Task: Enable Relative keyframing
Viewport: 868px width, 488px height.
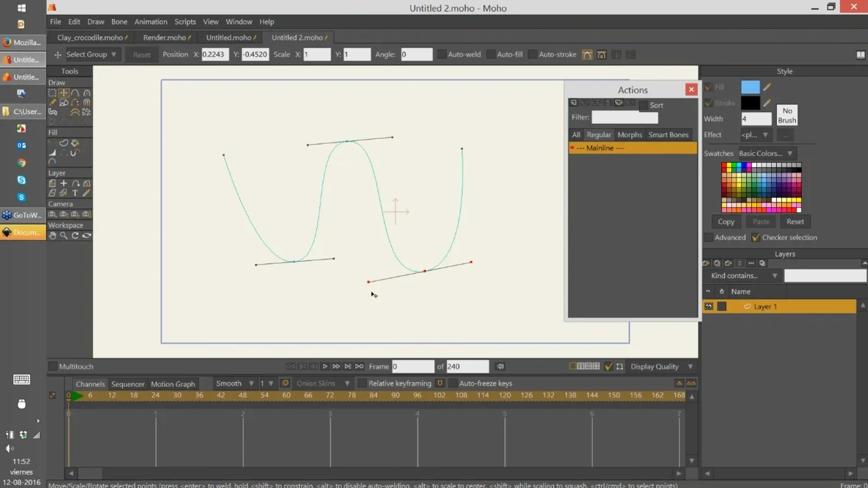Action: tap(362, 384)
